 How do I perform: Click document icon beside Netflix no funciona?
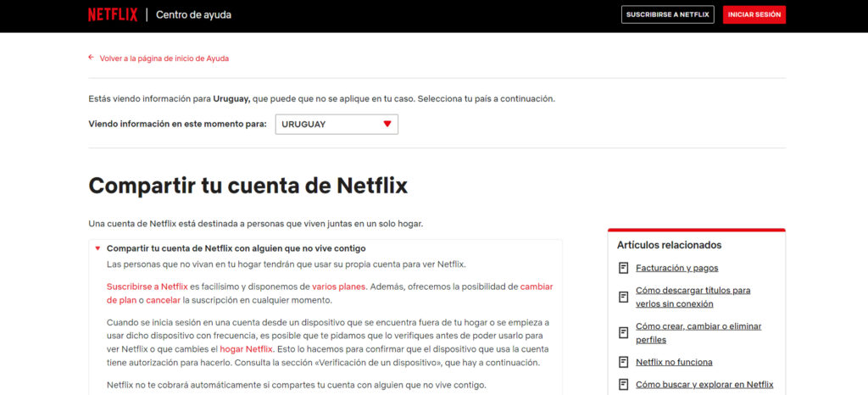click(x=624, y=362)
